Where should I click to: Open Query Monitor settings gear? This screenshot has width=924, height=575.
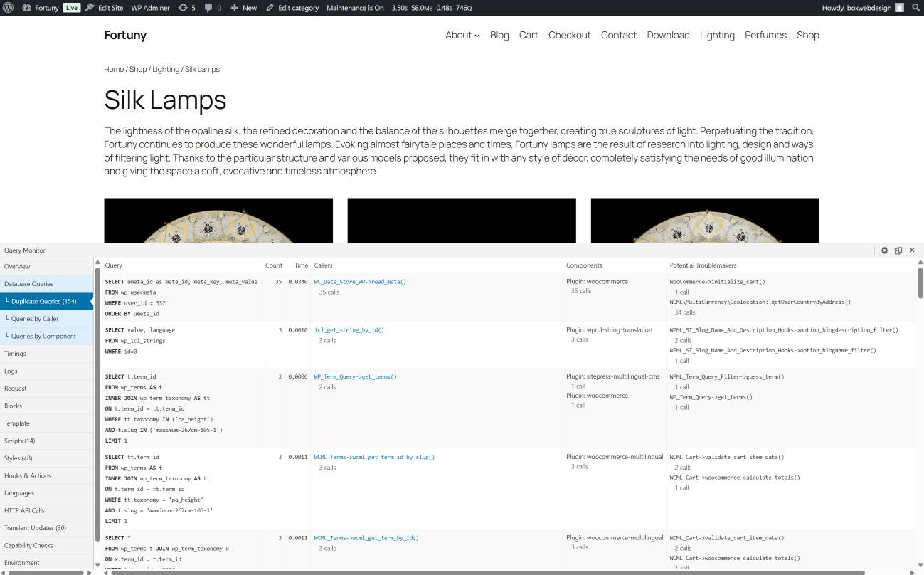point(884,250)
